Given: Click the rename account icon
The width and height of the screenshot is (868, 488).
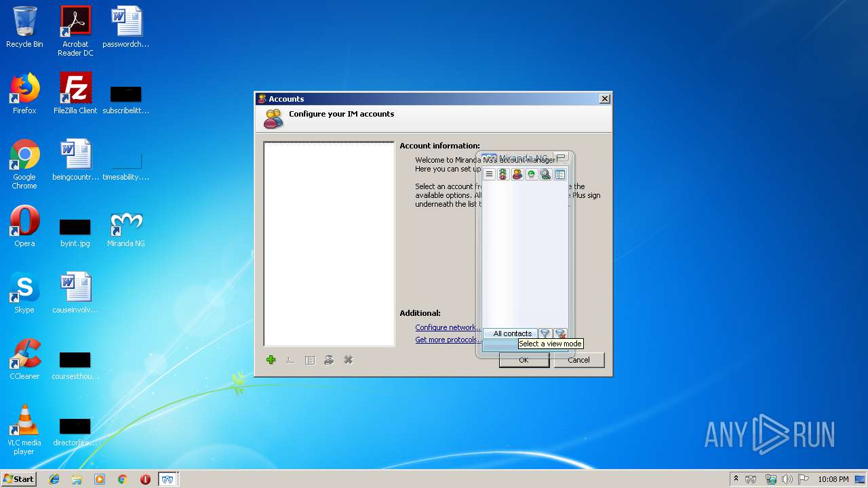Looking at the screenshot, I should tap(290, 360).
